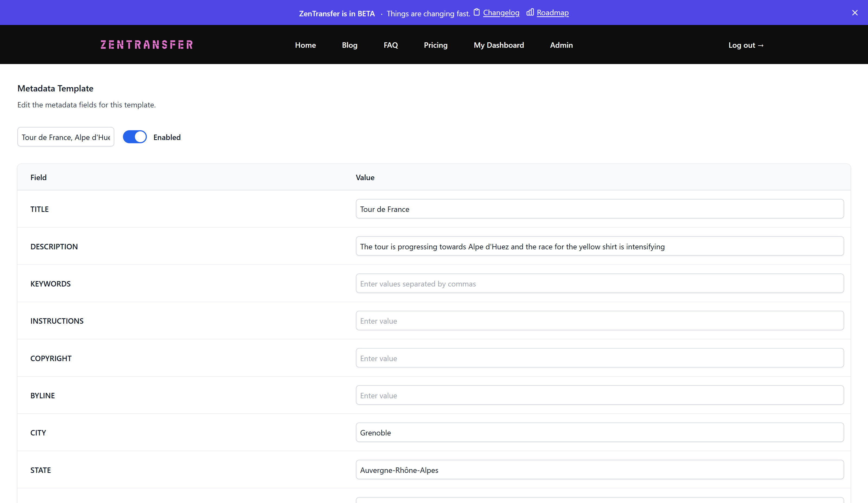Edit the template name field
Image resolution: width=868 pixels, height=503 pixels.
click(x=66, y=137)
